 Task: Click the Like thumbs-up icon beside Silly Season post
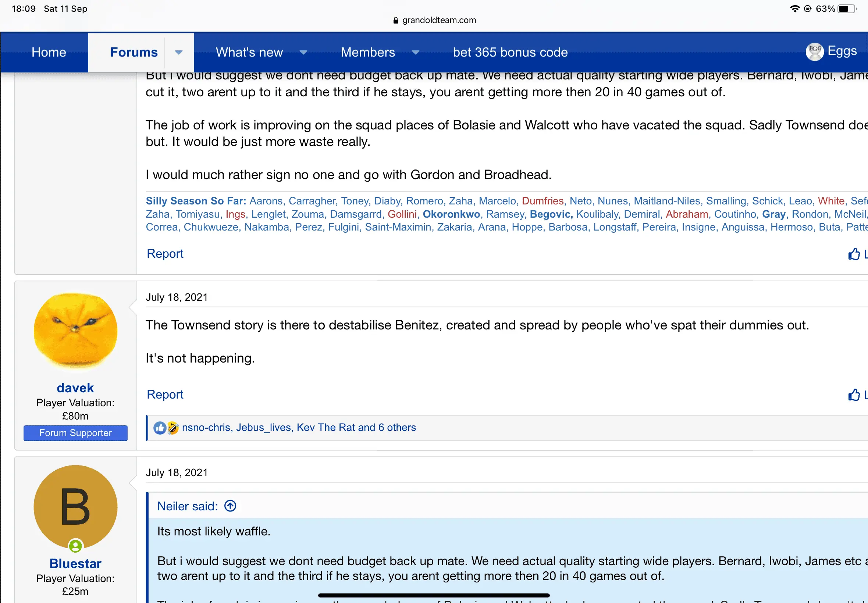(854, 254)
